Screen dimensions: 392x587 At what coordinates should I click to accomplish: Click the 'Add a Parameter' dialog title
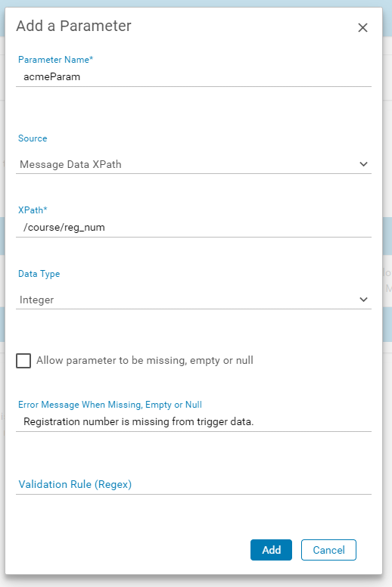(x=73, y=26)
